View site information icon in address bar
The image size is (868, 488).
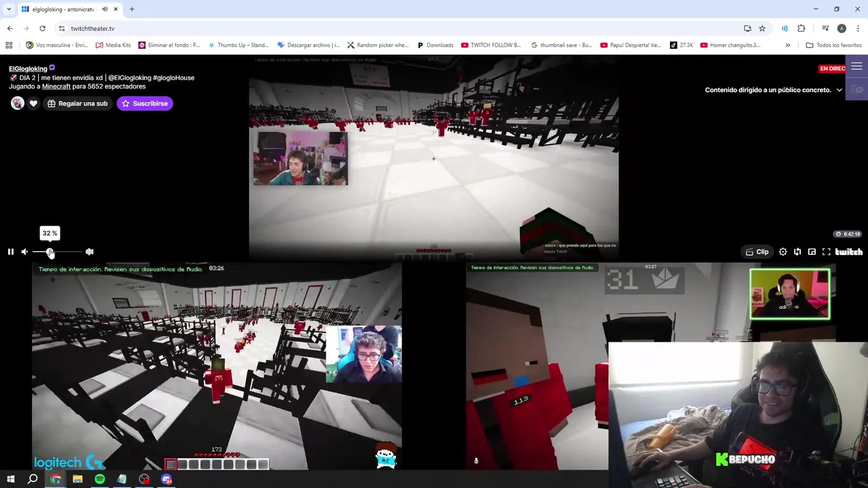click(61, 28)
